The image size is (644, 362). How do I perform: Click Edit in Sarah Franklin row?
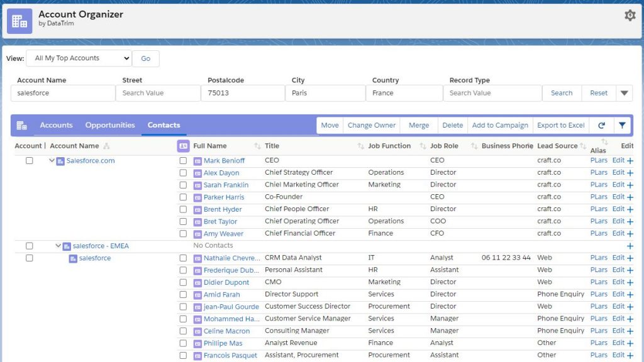[618, 185]
